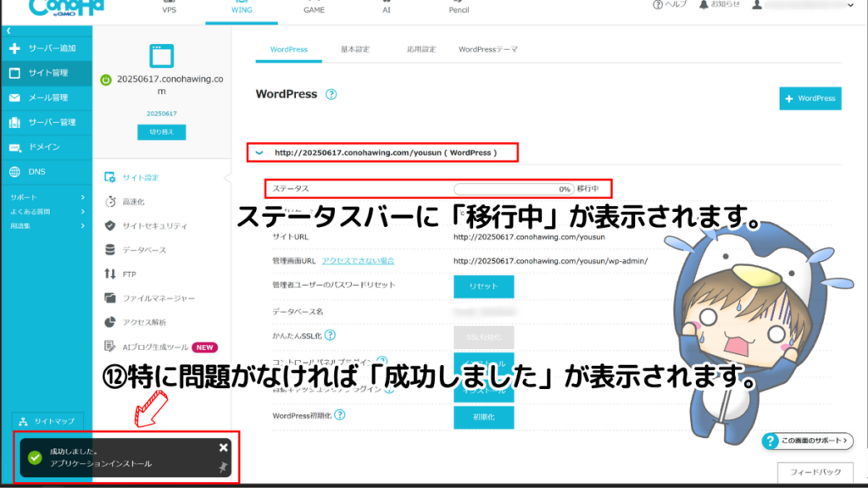Open the サーバー管理 server icon
Viewport: 868px width, 488px height.
[x=15, y=122]
